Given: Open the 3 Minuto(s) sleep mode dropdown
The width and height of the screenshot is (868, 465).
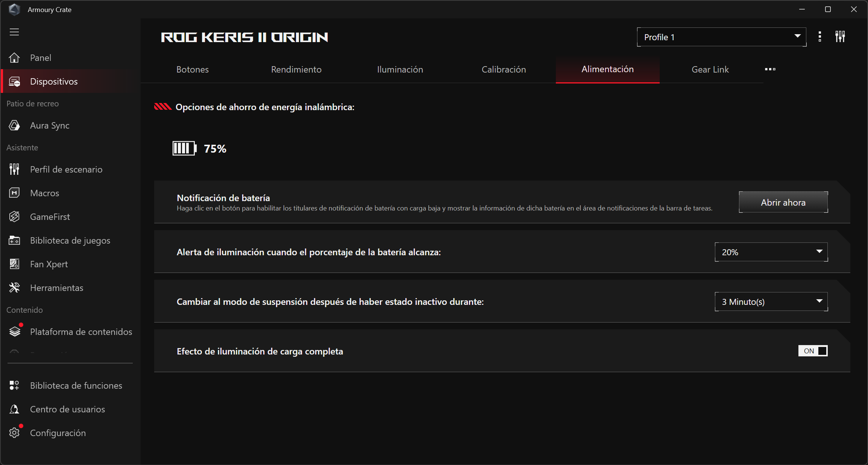Looking at the screenshot, I should [x=771, y=302].
